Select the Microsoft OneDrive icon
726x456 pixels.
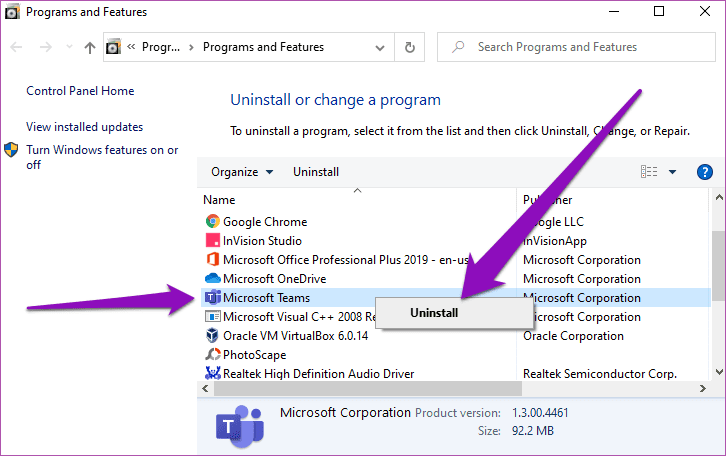coord(213,278)
